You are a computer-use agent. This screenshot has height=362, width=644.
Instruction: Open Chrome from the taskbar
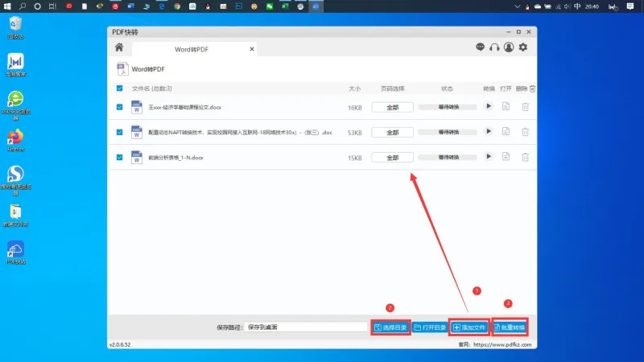click(x=177, y=6)
